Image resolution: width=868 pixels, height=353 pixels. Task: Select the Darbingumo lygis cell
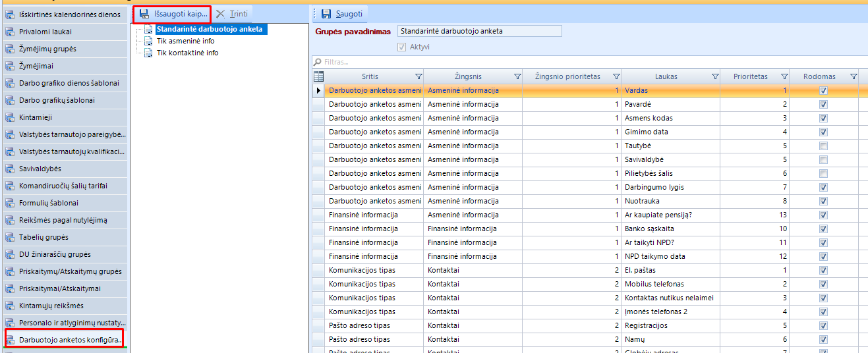tap(671, 187)
